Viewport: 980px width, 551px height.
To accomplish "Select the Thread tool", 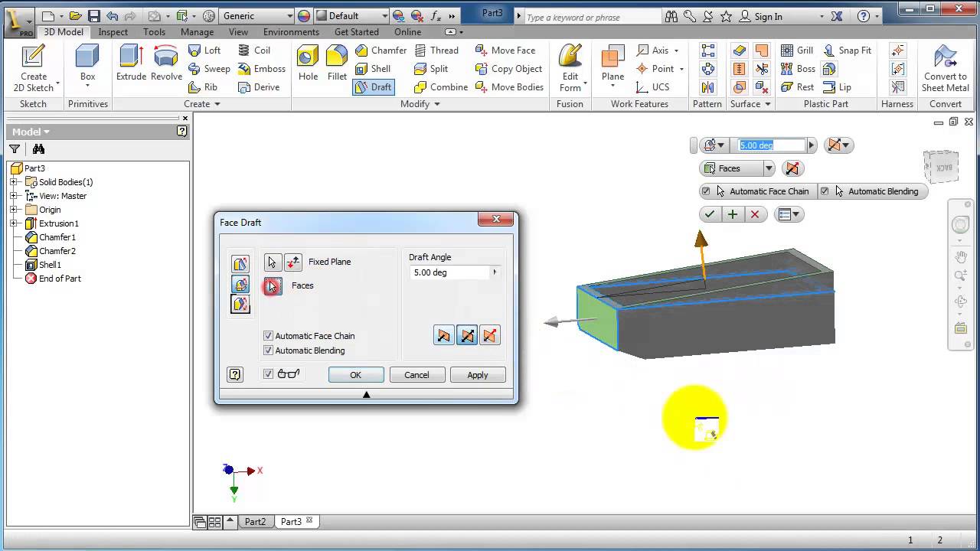I will pyautogui.click(x=436, y=51).
